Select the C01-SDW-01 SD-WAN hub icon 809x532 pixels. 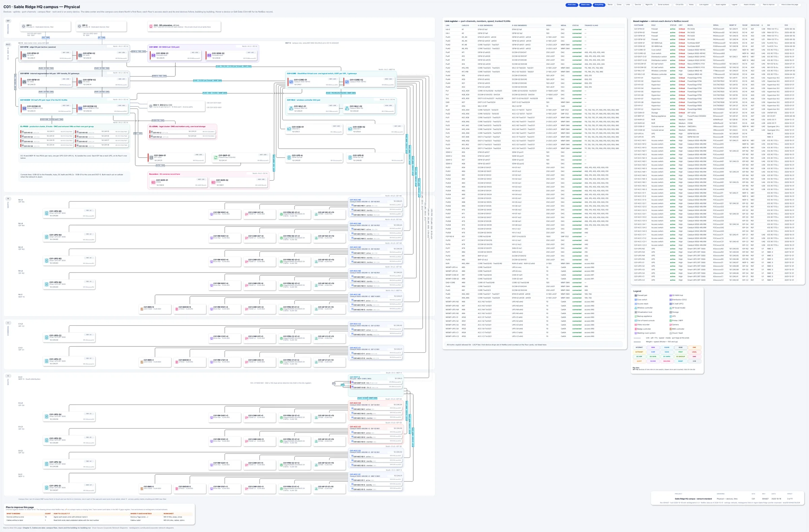click(153, 55)
